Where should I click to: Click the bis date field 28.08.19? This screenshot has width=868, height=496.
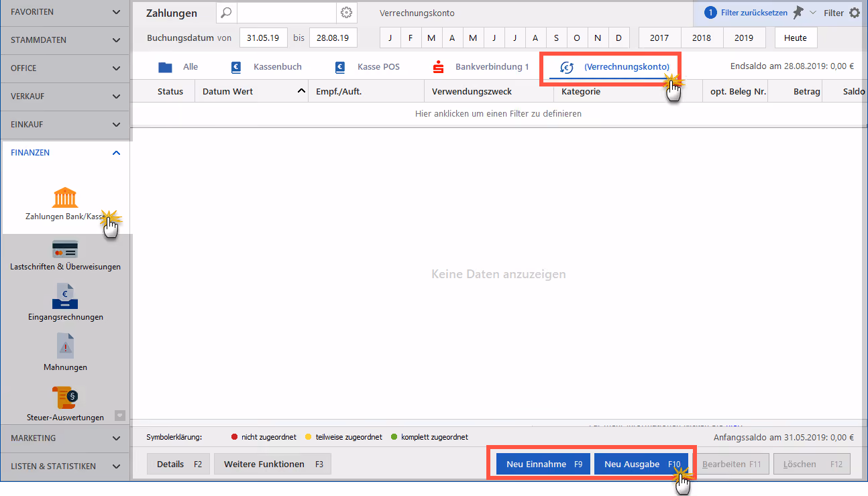pyautogui.click(x=333, y=38)
